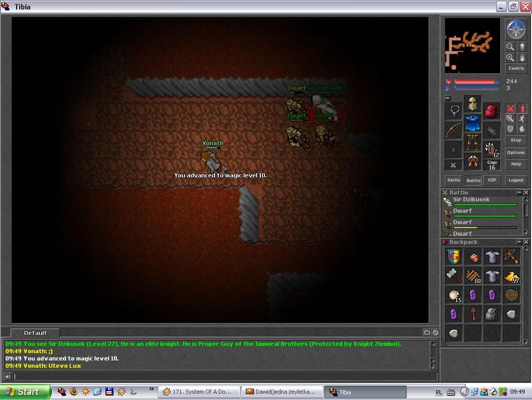This screenshot has height=400, width=532.
Task: Open the System Of A Down taskbar item
Action: (x=199, y=392)
